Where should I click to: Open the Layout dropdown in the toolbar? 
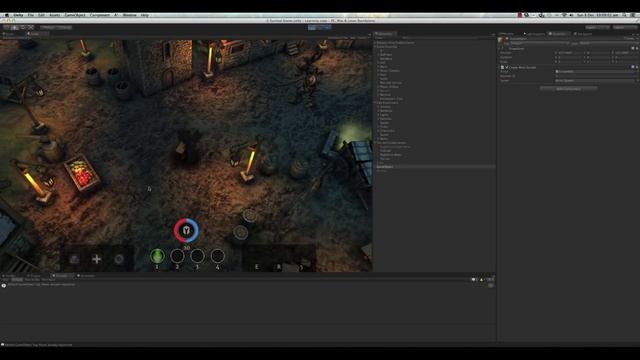click(x=624, y=27)
